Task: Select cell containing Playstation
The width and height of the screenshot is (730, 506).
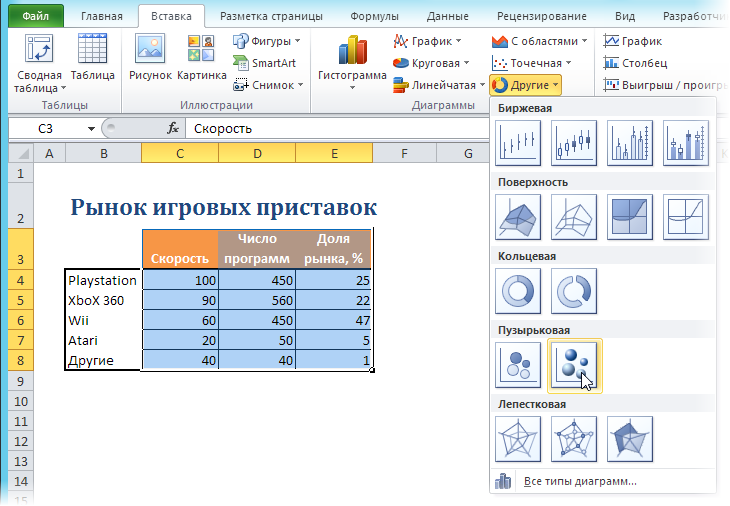Action: [102, 280]
